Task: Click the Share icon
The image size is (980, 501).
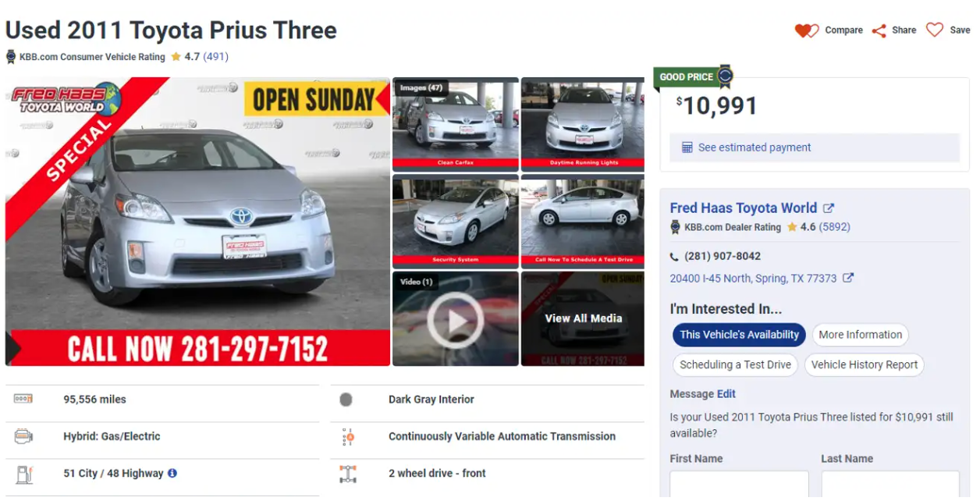Action: pyautogui.click(x=879, y=30)
